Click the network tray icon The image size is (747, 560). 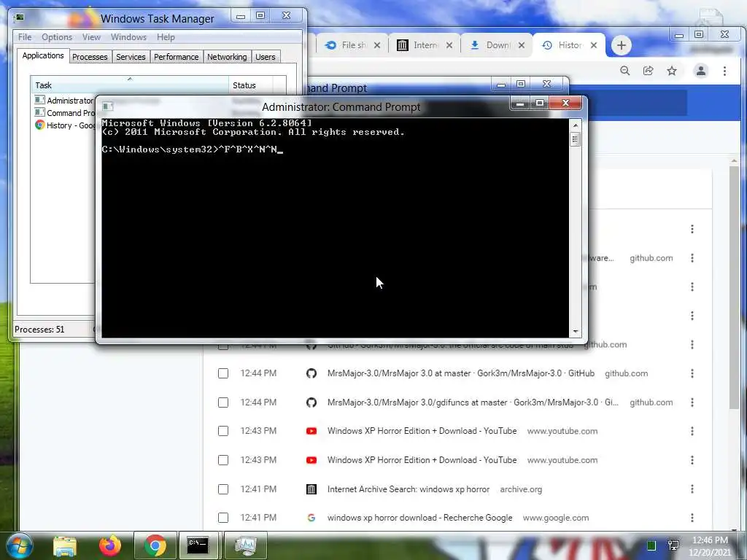tap(673, 545)
